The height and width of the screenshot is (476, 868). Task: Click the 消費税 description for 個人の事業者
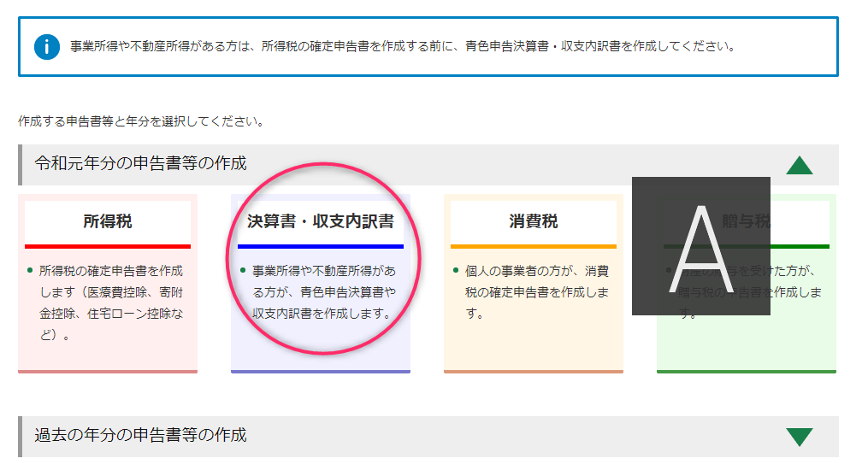[537, 292]
